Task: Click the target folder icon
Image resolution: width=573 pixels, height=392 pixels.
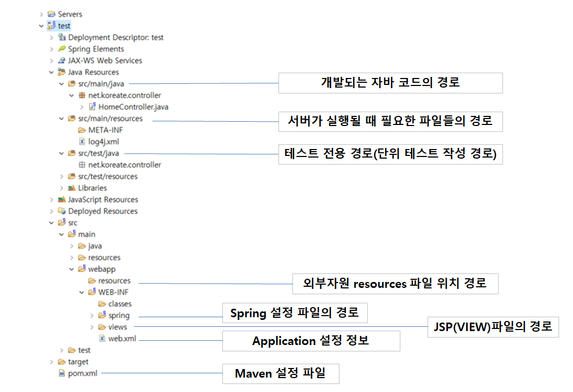Action: [x=62, y=362]
